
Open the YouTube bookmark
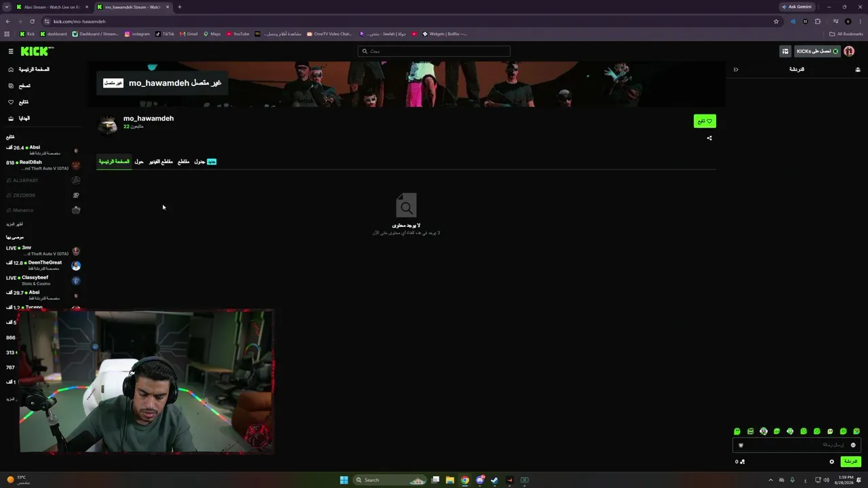coord(238,34)
